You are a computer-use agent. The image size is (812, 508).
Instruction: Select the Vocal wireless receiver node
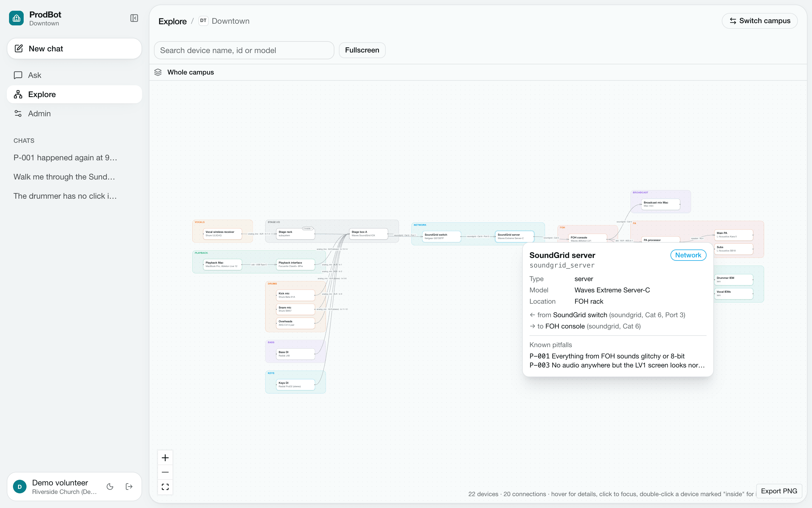point(222,233)
